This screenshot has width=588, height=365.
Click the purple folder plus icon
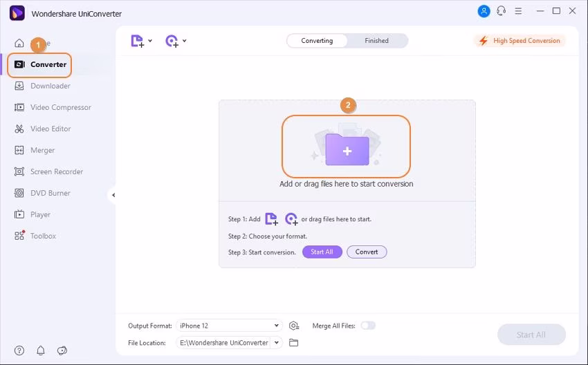[347, 149]
